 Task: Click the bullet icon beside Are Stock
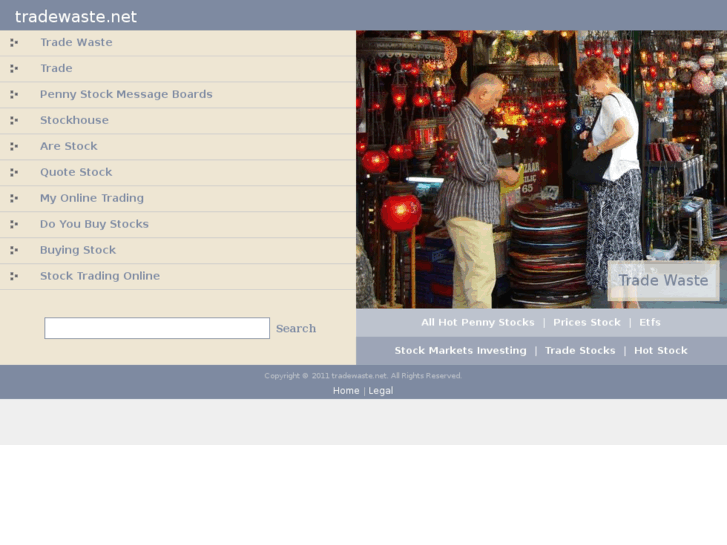pos(14,147)
